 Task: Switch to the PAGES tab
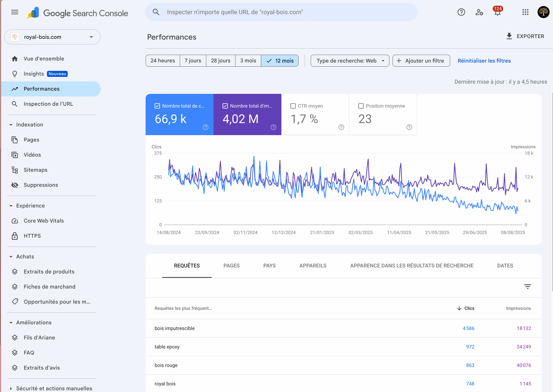[231, 266]
